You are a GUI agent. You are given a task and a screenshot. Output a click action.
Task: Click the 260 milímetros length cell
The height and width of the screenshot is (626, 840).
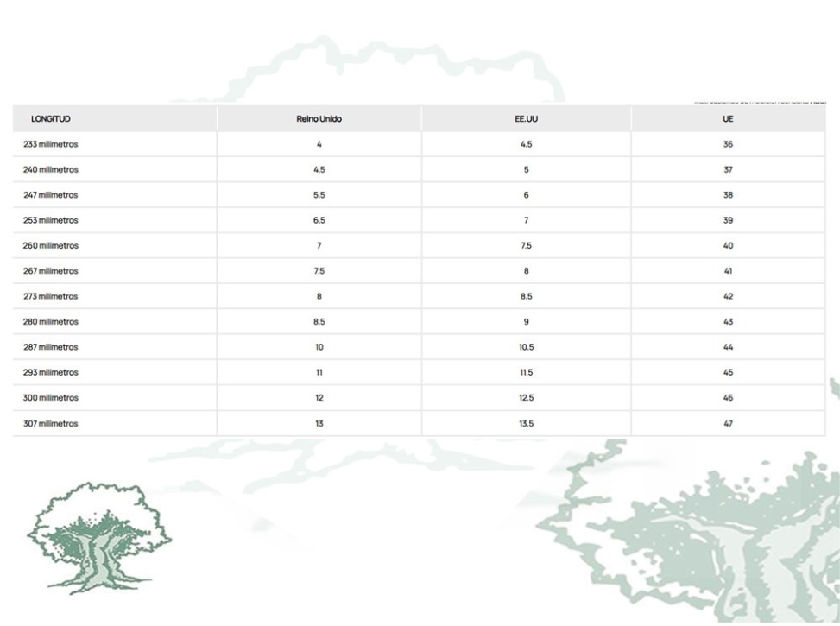[x=51, y=246]
